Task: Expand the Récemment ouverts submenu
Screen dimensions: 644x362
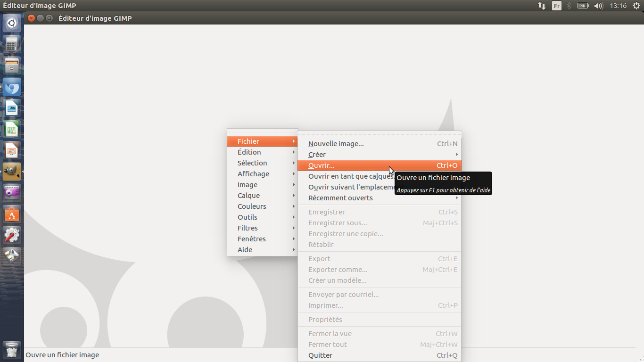Action: click(380, 198)
